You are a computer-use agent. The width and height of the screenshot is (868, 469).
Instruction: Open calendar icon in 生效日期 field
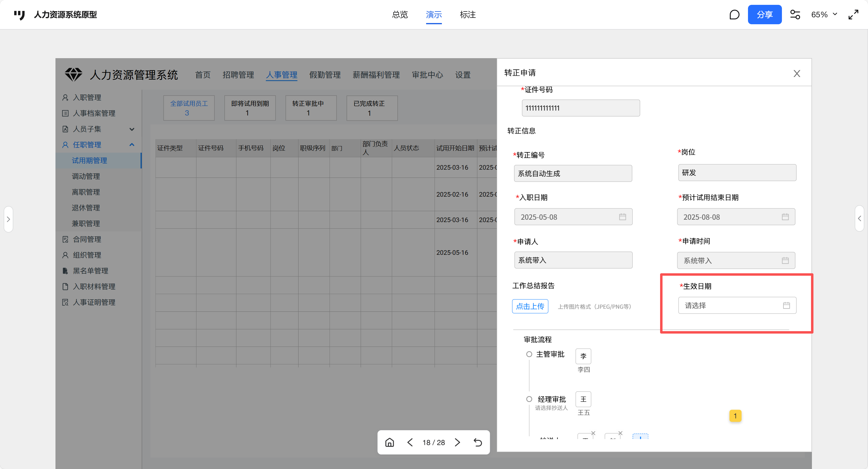click(786, 305)
